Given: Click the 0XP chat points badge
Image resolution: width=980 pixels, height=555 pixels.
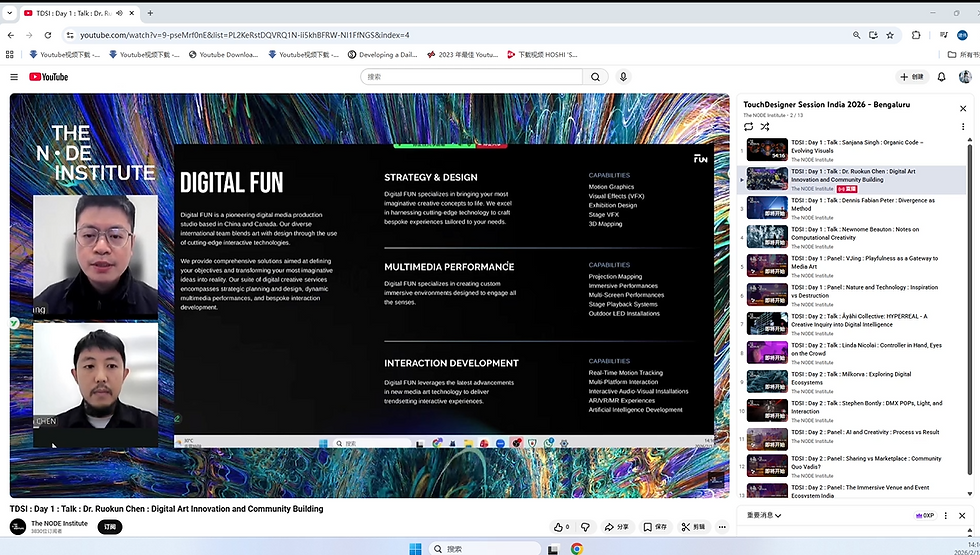Looking at the screenshot, I should (924, 516).
